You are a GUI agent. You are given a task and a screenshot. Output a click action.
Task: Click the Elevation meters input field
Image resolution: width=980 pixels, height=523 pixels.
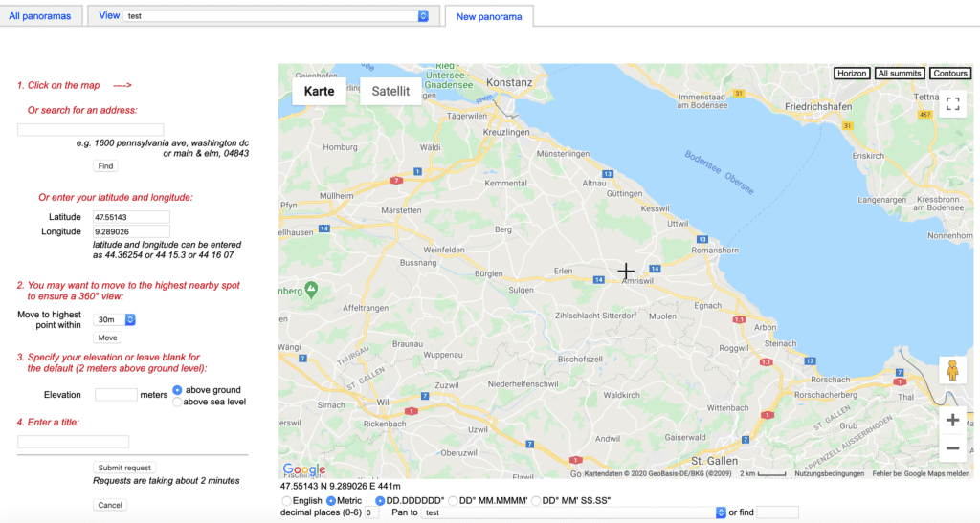(x=116, y=395)
